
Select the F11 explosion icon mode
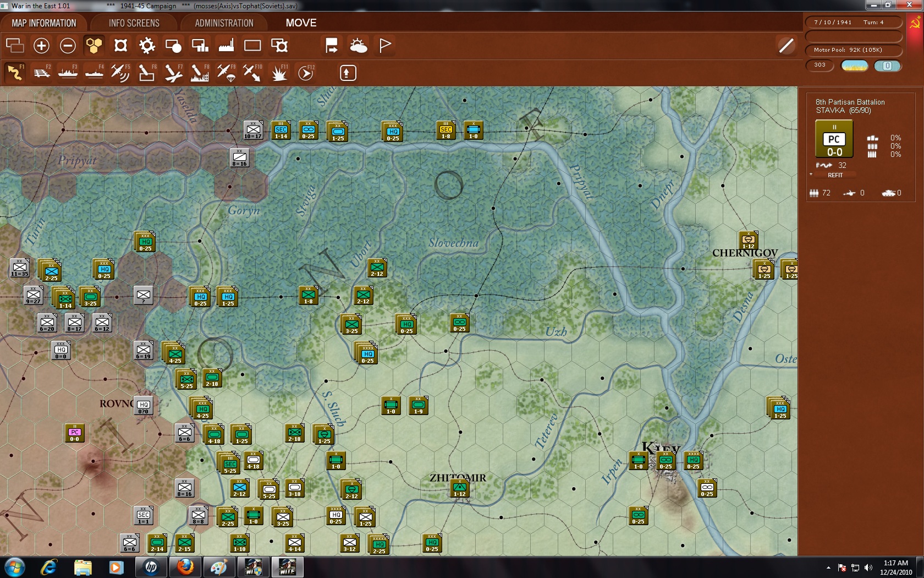tap(279, 72)
